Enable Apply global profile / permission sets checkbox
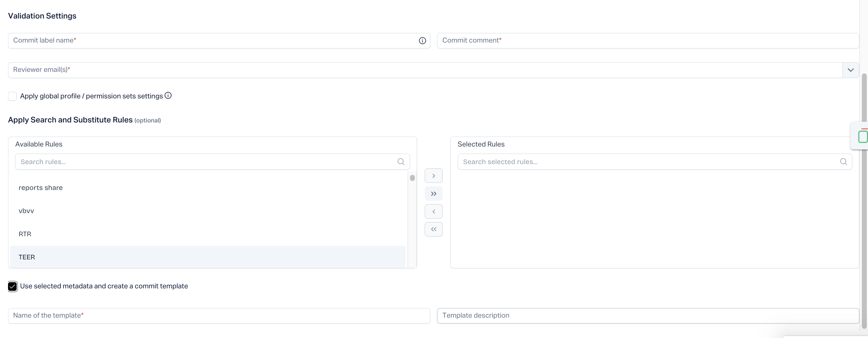This screenshot has width=868, height=338. point(12,97)
